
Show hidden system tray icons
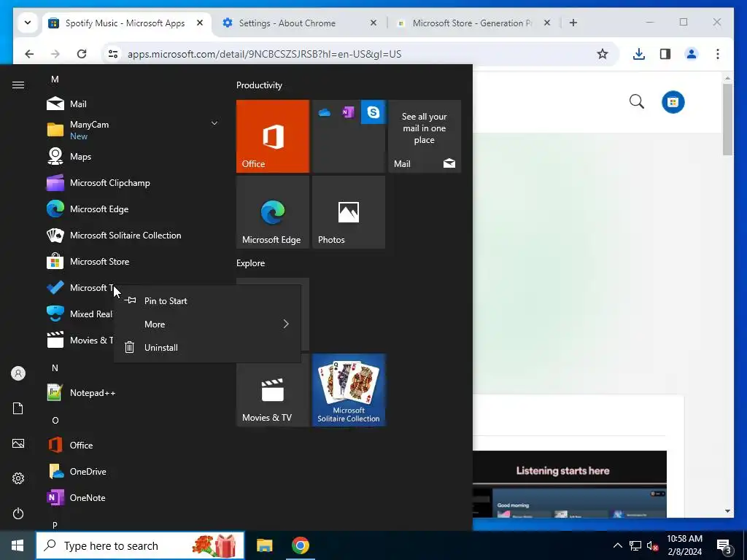click(x=617, y=545)
